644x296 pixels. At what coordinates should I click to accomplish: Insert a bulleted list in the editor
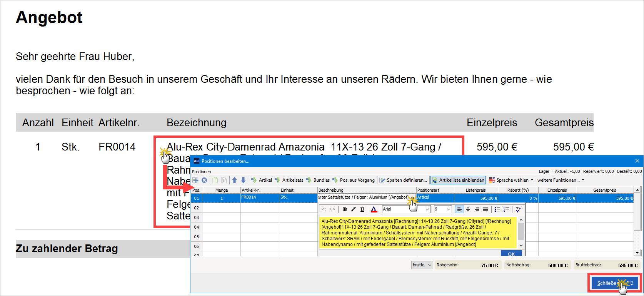[x=497, y=209]
